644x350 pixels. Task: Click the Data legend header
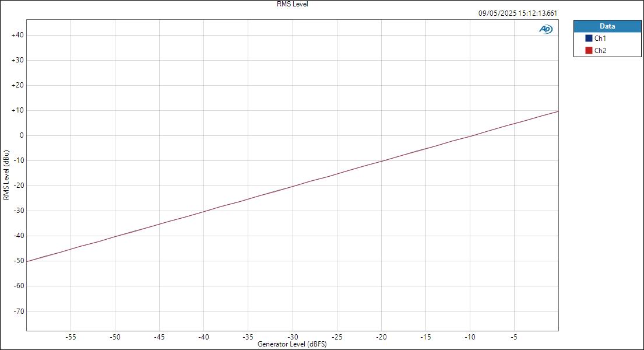click(607, 26)
